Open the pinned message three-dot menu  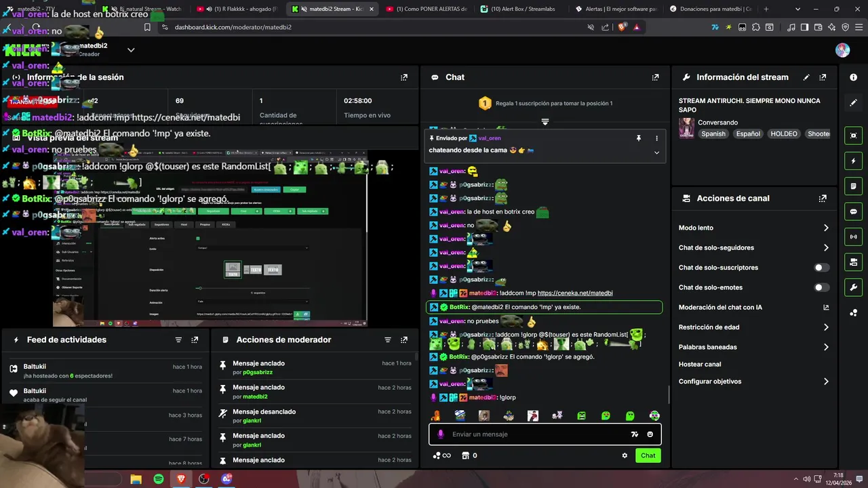tap(656, 138)
